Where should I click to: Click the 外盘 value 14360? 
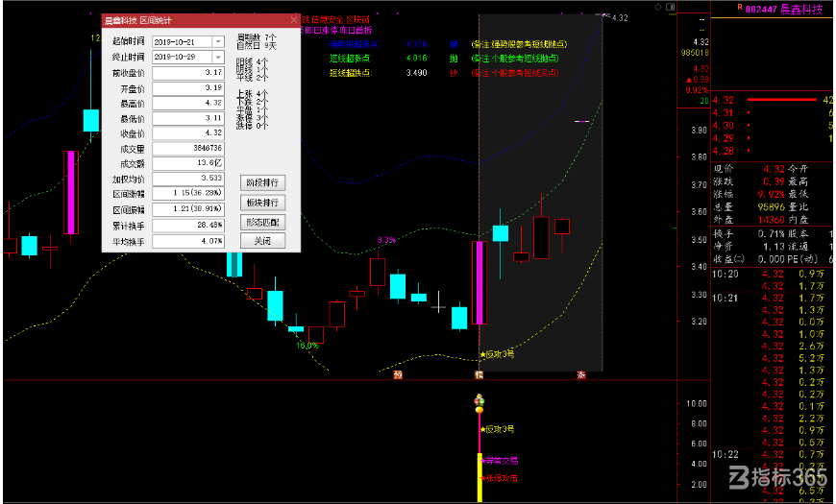point(771,220)
